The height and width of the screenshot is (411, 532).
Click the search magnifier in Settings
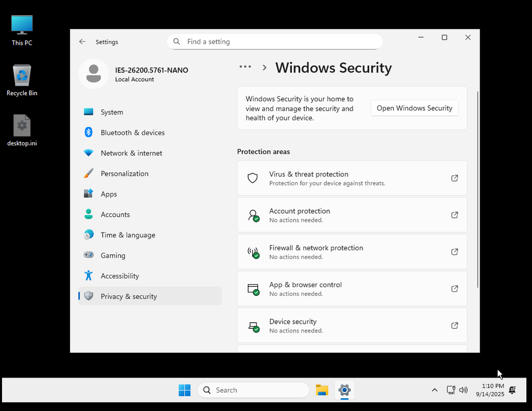click(176, 42)
